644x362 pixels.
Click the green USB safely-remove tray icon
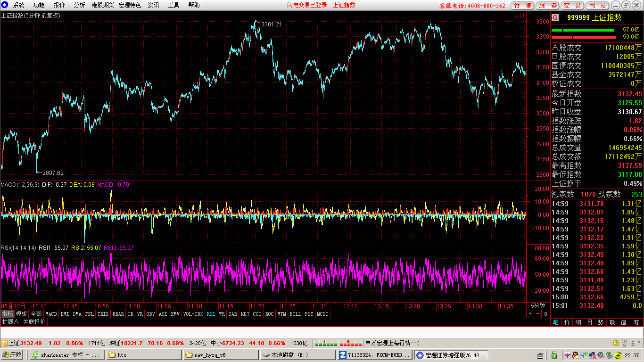pyautogui.click(x=554, y=355)
